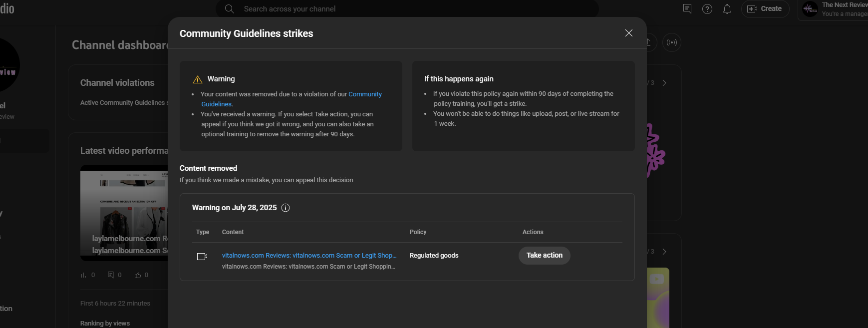Click the If this happens again heading
This screenshot has height=328, width=868.
[459, 79]
